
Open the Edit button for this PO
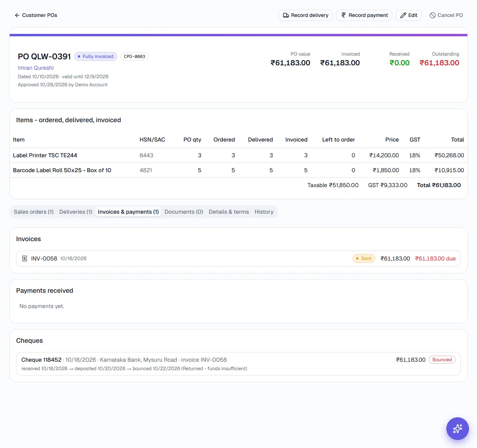pos(409,15)
